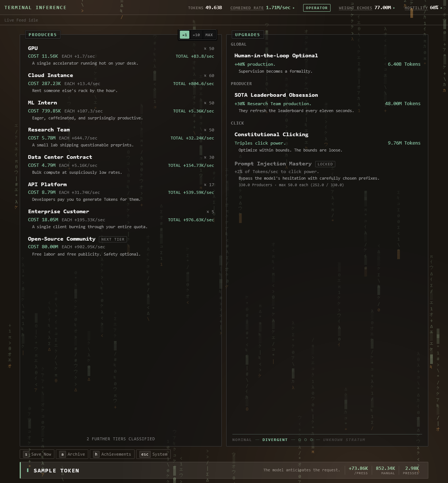448x483 pixels.
Task: Buy the Constitutional Clicking upgrade
Action: click(x=327, y=142)
